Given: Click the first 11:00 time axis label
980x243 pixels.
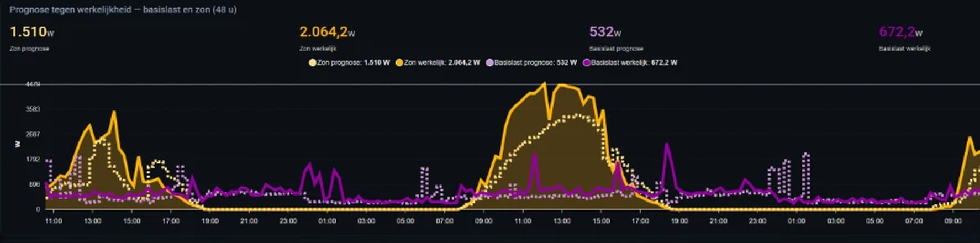Looking at the screenshot, I should click(x=53, y=221).
